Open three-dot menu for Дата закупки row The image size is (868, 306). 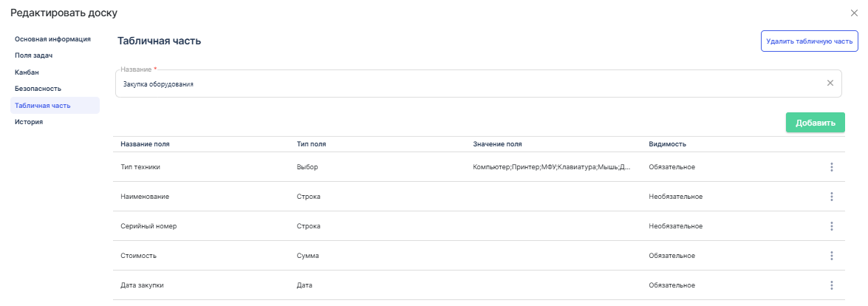point(831,285)
